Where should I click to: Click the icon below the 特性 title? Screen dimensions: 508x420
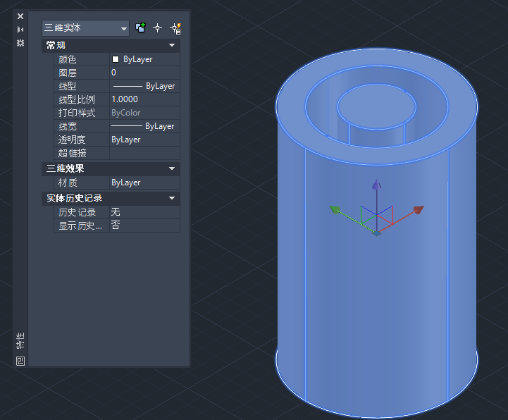20,361
